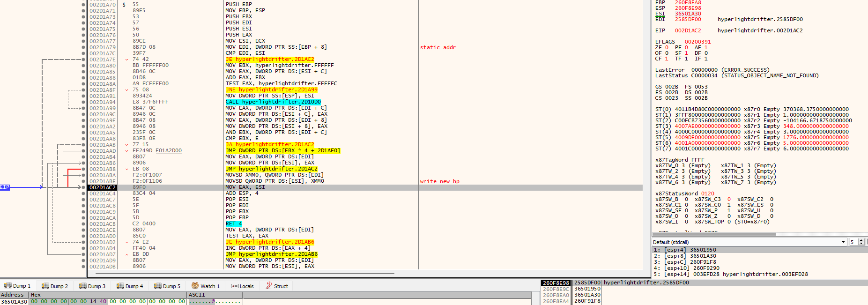The width and height of the screenshot is (868, 305).
Task: Click the CALL hyperlightdrifter.2D10D0 instruction
Action: pos(273,102)
